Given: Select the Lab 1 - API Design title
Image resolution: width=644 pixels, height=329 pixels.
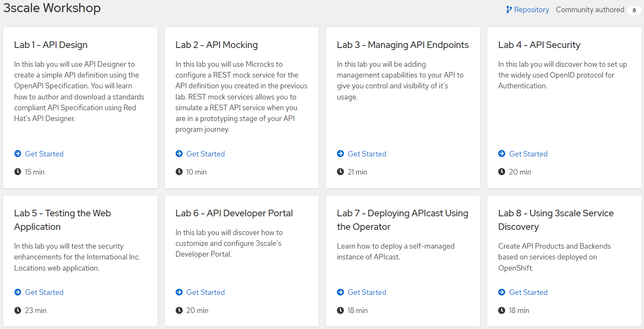Looking at the screenshot, I should tap(51, 45).
